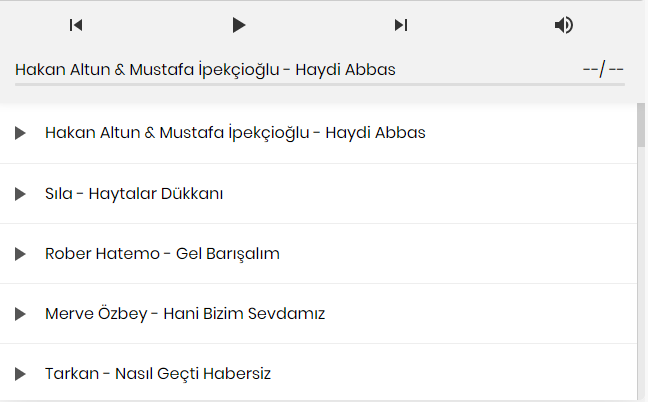Choose Rober Hatemo - Gel Barışalım
The image size is (648, 402).
(162, 254)
